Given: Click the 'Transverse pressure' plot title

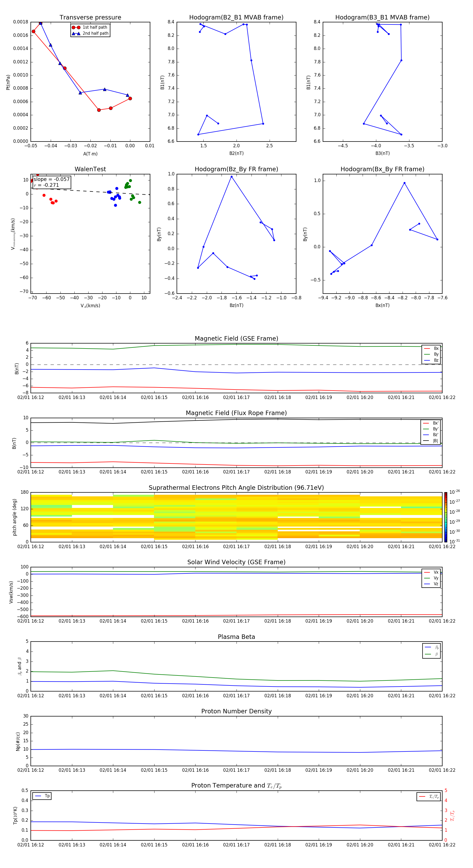Looking at the screenshot, I should click(90, 18).
